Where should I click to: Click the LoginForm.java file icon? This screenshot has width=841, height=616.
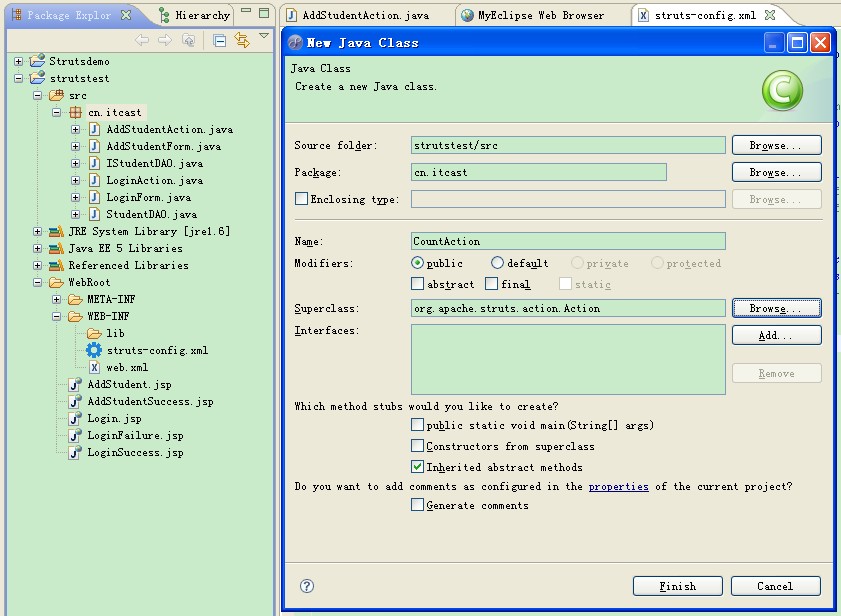click(x=94, y=197)
